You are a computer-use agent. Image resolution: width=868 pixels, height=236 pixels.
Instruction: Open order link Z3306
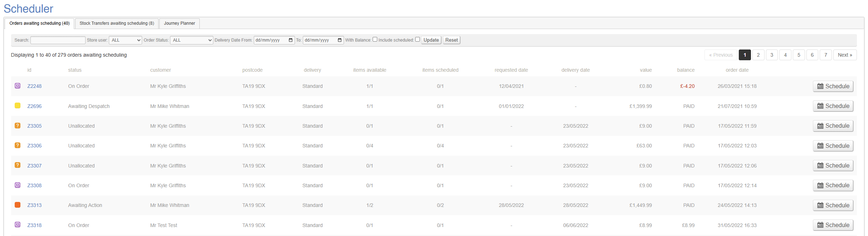pos(34,146)
